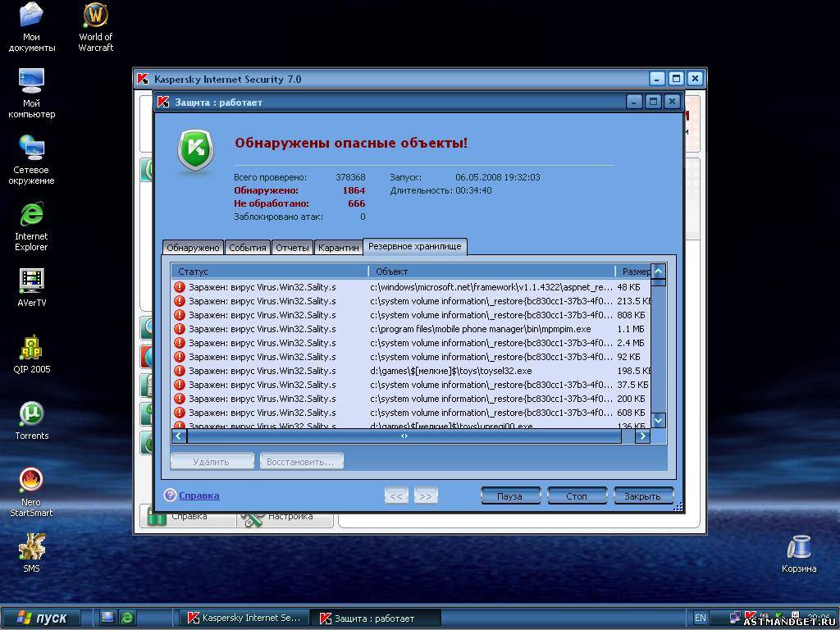Click the green Kaspersky shield icon

click(x=195, y=151)
